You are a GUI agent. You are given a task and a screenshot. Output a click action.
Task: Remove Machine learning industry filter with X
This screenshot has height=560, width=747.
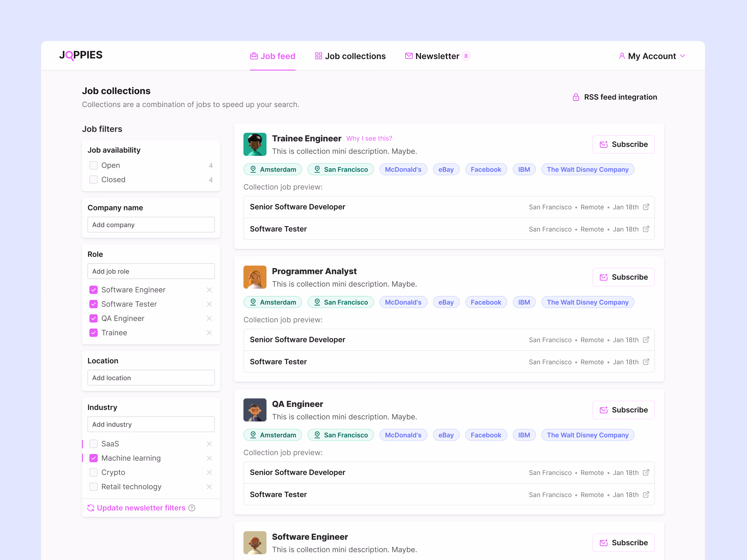tap(209, 458)
